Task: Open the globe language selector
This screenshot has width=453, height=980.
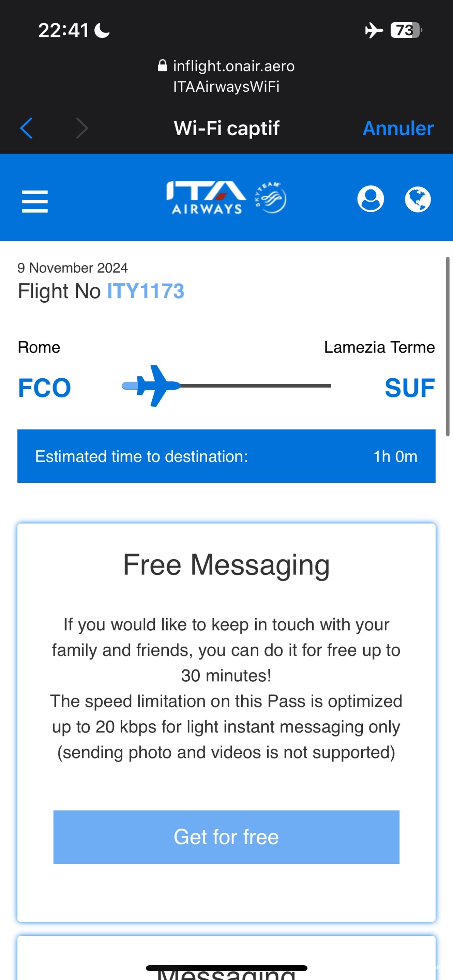Action: pyautogui.click(x=417, y=199)
